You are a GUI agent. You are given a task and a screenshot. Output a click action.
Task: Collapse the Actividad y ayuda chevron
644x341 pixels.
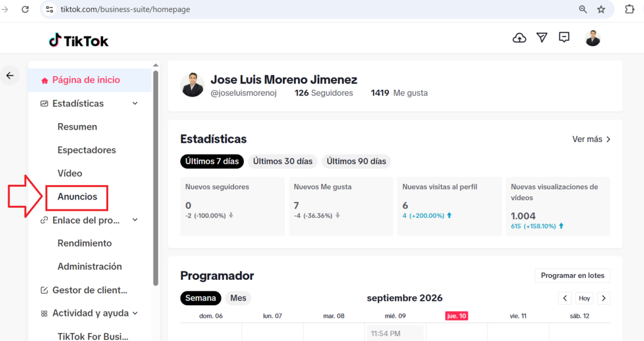pyautogui.click(x=135, y=313)
